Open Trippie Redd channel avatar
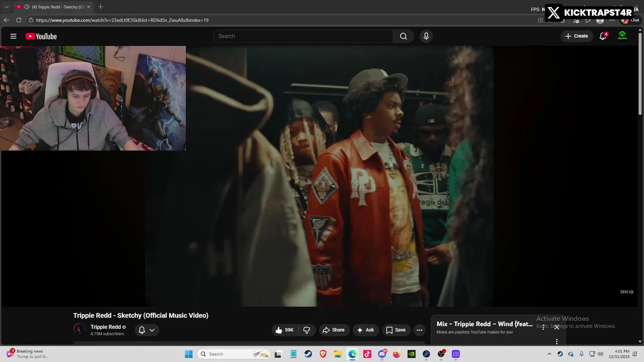The height and width of the screenshot is (362, 644). [79, 329]
